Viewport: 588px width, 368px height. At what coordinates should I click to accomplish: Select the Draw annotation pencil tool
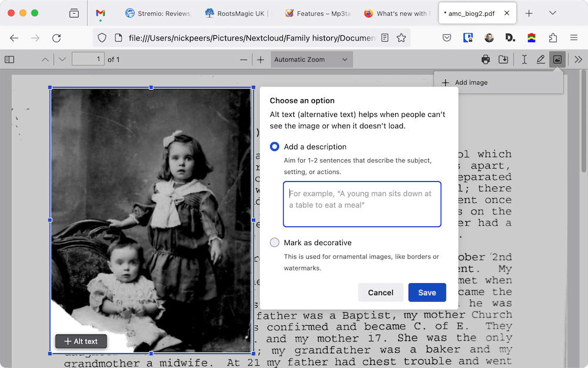pos(541,59)
